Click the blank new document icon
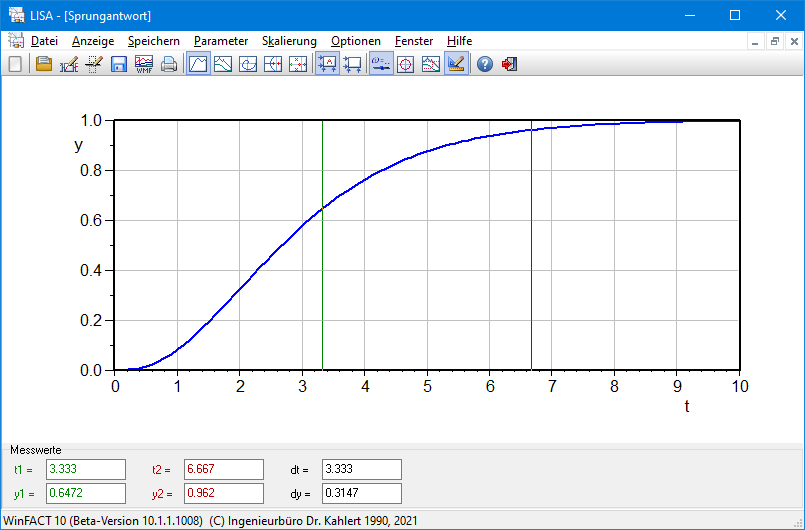Image resolution: width=805 pixels, height=530 pixels. tap(15, 64)
